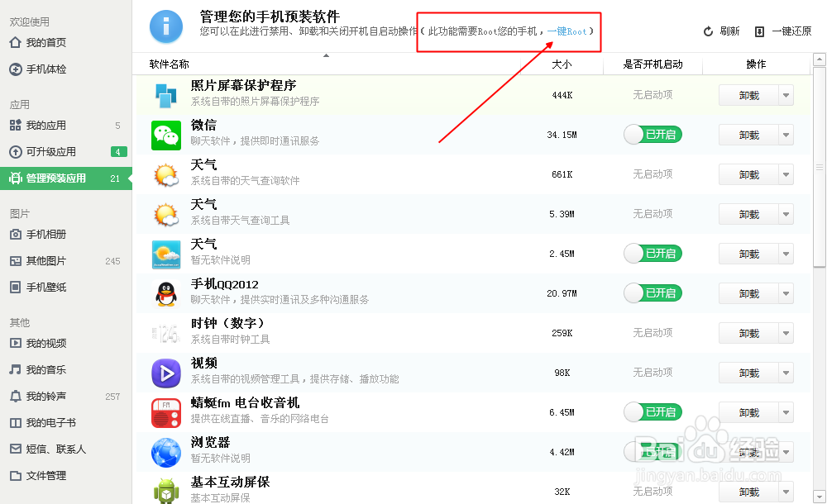Click scrollbar down arrow
This screenshot has height=504, width=827.
819,496
